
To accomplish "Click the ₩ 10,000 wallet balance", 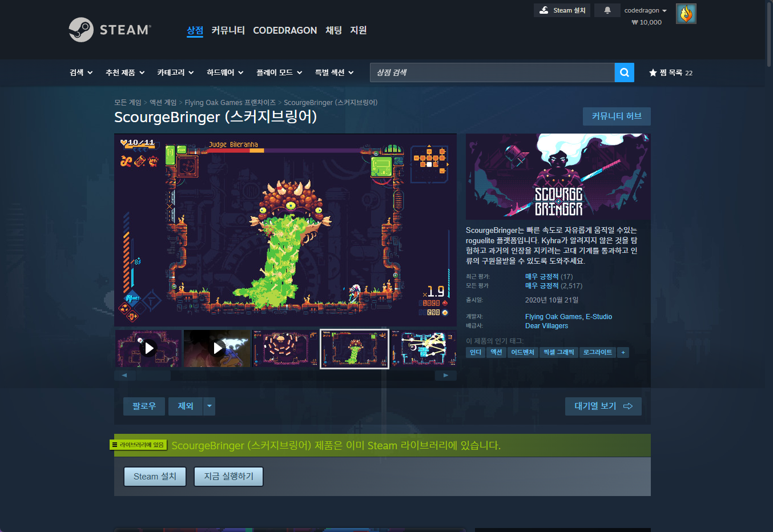I will pos(646,22).
